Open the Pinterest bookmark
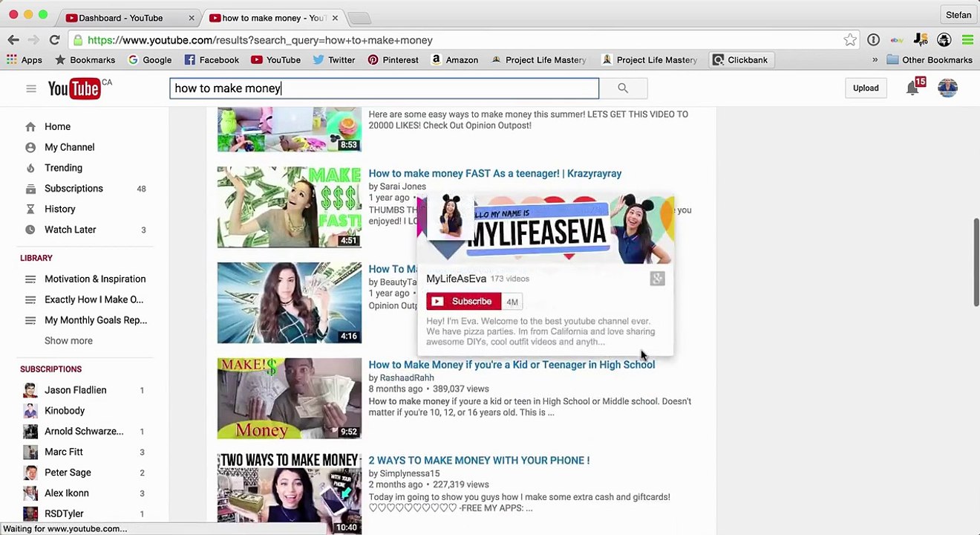Viewport: 980px width, 535px height. [393, 60]
